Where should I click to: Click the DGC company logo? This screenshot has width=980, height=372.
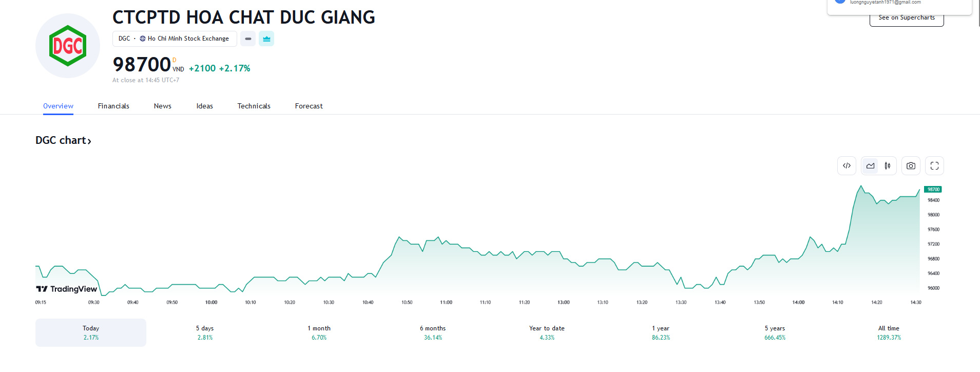[68, 46]
